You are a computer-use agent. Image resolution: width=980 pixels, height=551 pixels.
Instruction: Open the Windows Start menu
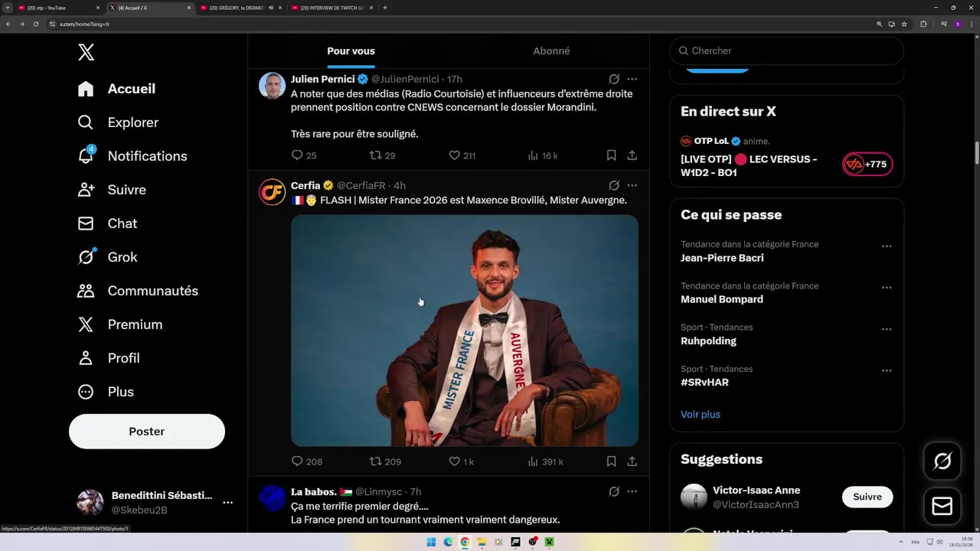tap(431, 542)
